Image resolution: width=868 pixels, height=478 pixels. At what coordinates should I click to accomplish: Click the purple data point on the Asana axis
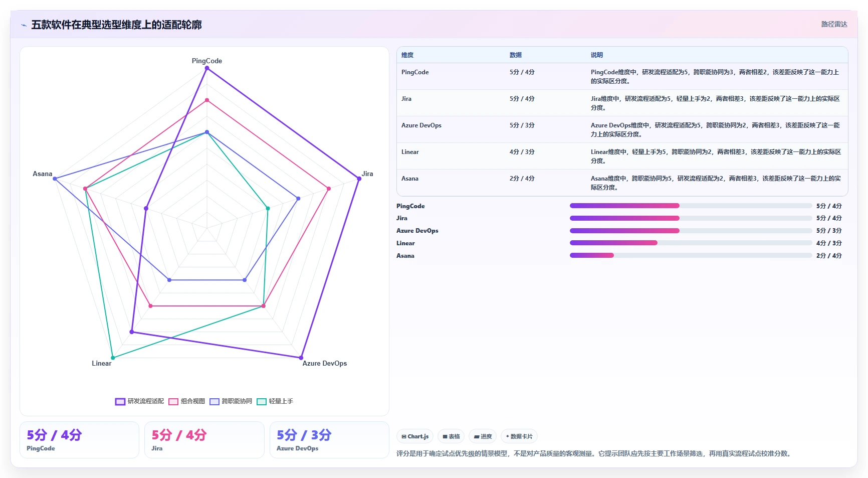tap(146, 208)
